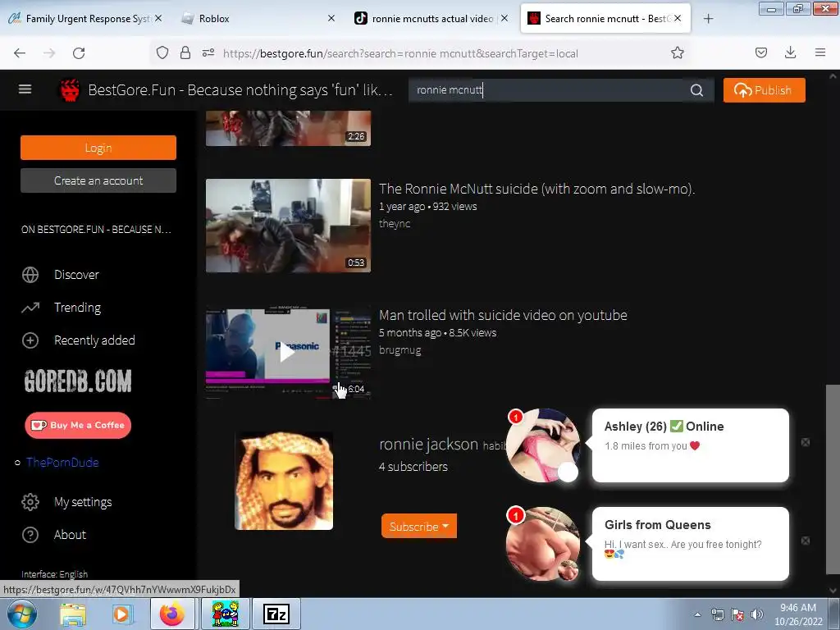
Task: Reload the current page
Action: coord(79,53)
